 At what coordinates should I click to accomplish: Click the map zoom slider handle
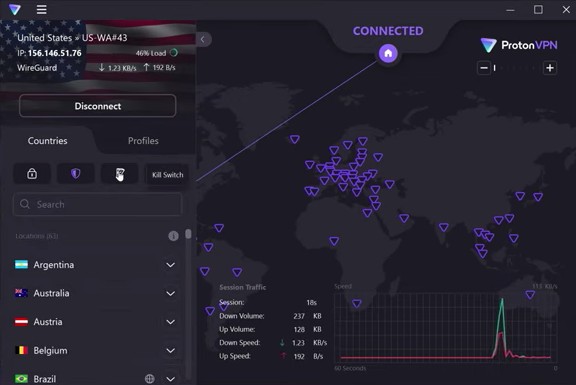point(494,68)
